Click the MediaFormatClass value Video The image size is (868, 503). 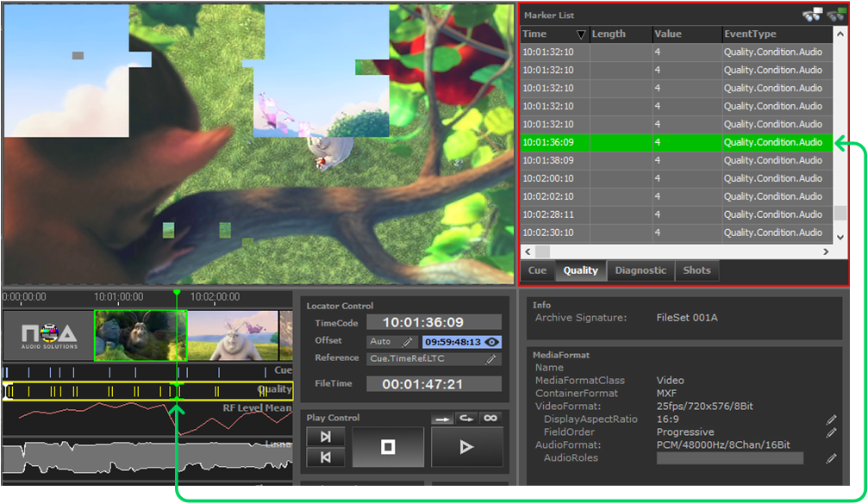click(671, 381)
